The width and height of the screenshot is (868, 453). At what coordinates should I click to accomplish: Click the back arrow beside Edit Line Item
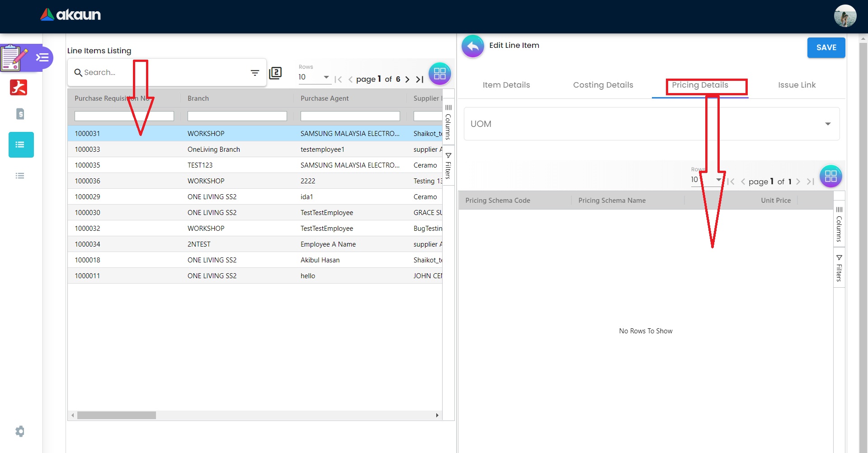(472, 46)
